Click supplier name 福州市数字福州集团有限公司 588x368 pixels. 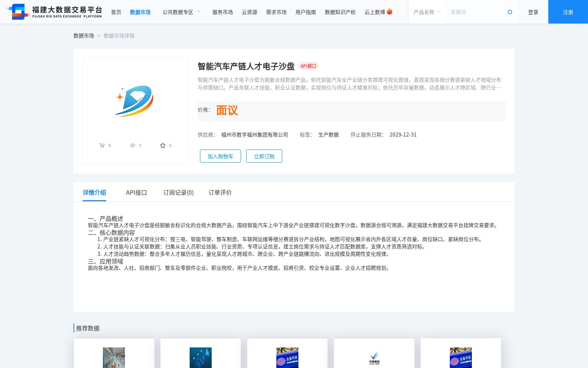255,135
